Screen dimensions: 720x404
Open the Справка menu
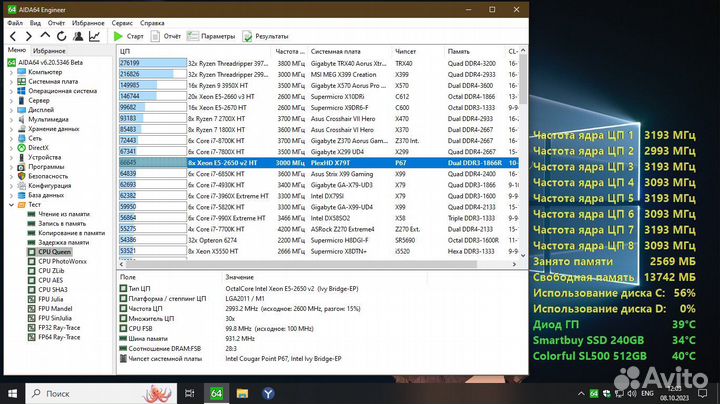tap(152, 23)
